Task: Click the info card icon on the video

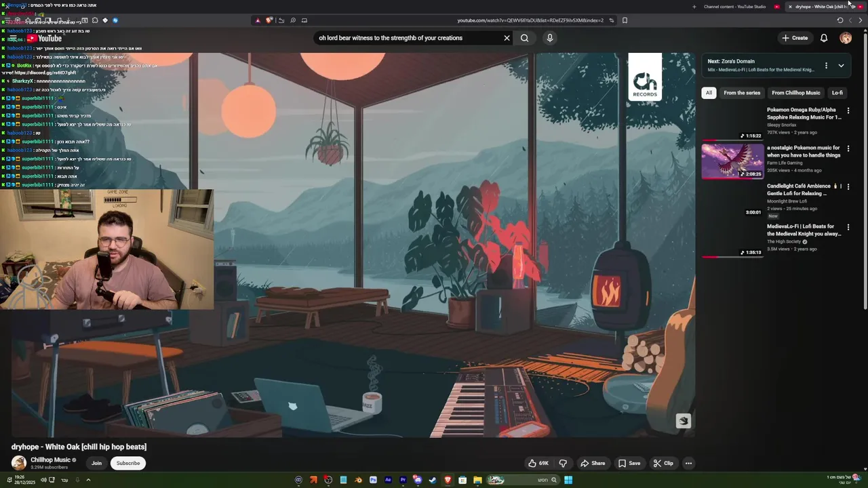Action: coord(683,421)
